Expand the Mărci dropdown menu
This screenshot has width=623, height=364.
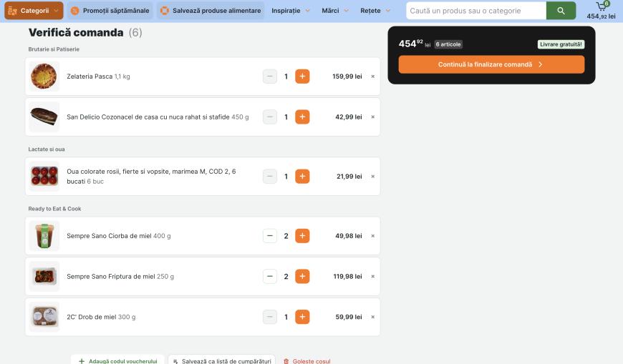[335, 11]
